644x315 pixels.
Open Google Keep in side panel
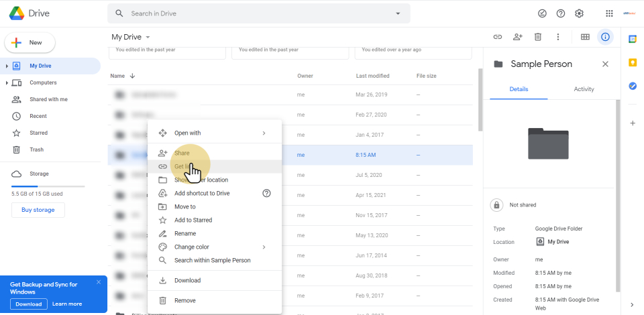pyautogui.click(x=633, y=62)
